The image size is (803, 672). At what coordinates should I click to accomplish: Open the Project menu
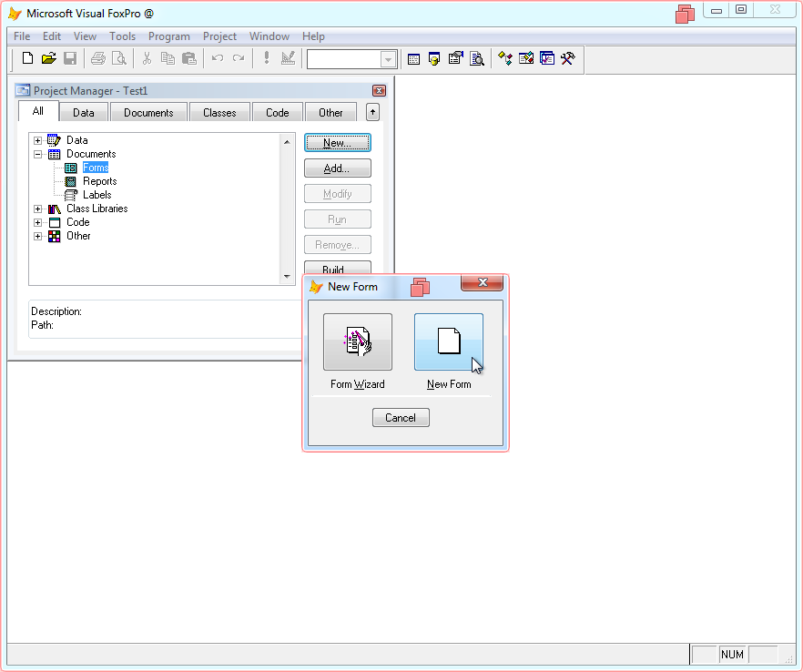219,36
